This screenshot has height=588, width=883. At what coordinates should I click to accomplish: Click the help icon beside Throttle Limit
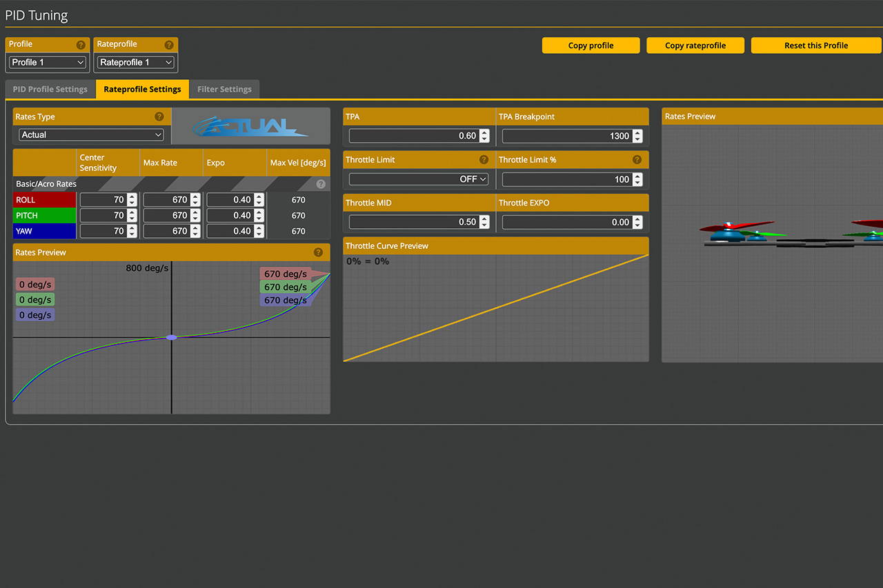[x=484, y=159]
